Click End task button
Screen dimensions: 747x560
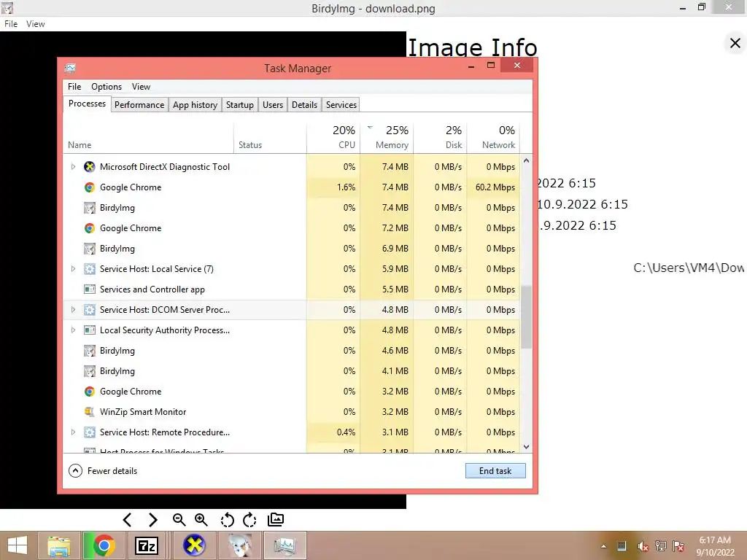495,471
